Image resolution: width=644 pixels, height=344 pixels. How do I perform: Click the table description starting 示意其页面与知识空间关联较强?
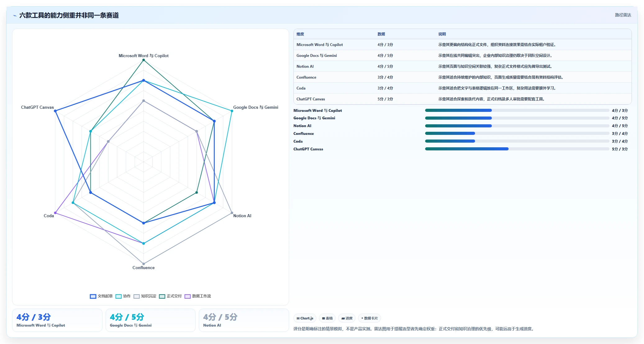pos(496,67)
